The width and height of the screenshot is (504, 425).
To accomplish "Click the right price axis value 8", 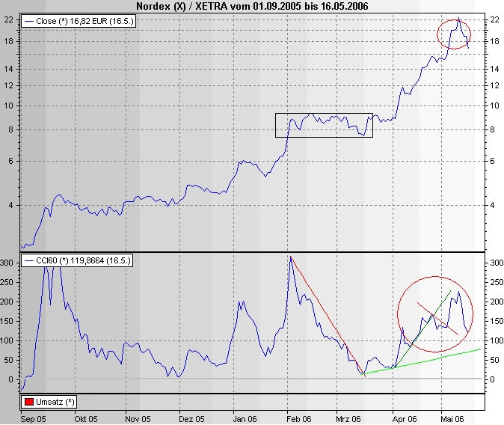I will pyautogui.click(x=492, y=129).
